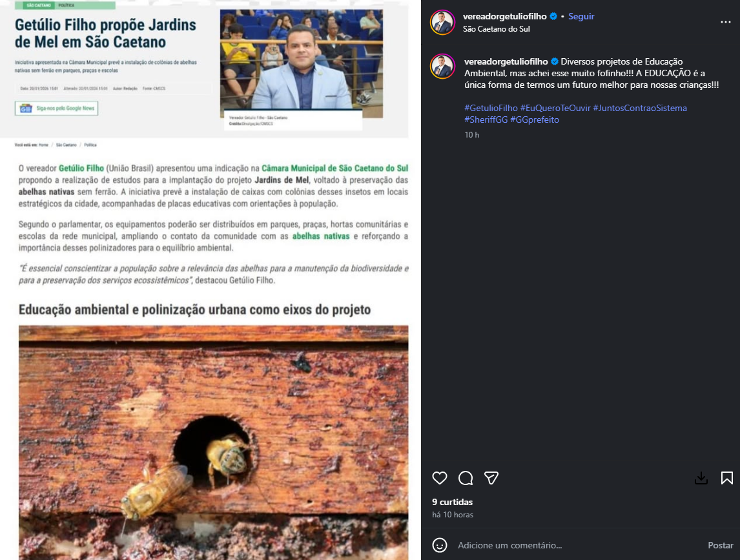740x560 pixels.
Task: Open comments via speech bubble icon
Action: tap(466, 478)
